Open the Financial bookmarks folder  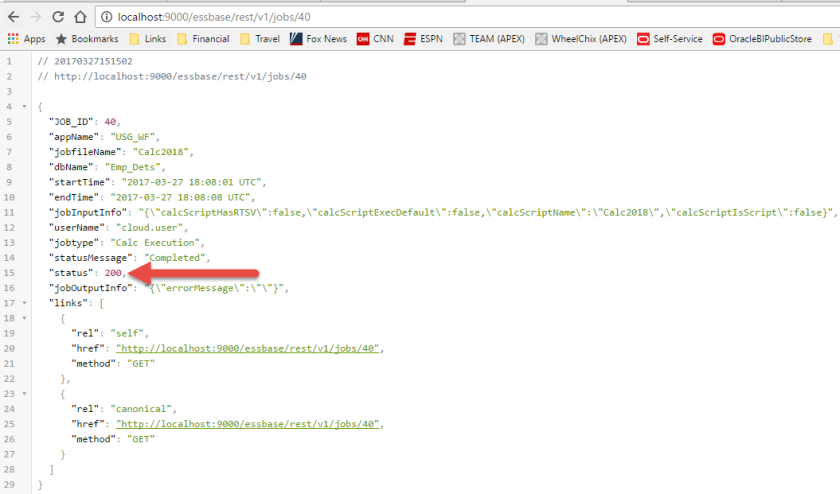click(x=202, y=39)
